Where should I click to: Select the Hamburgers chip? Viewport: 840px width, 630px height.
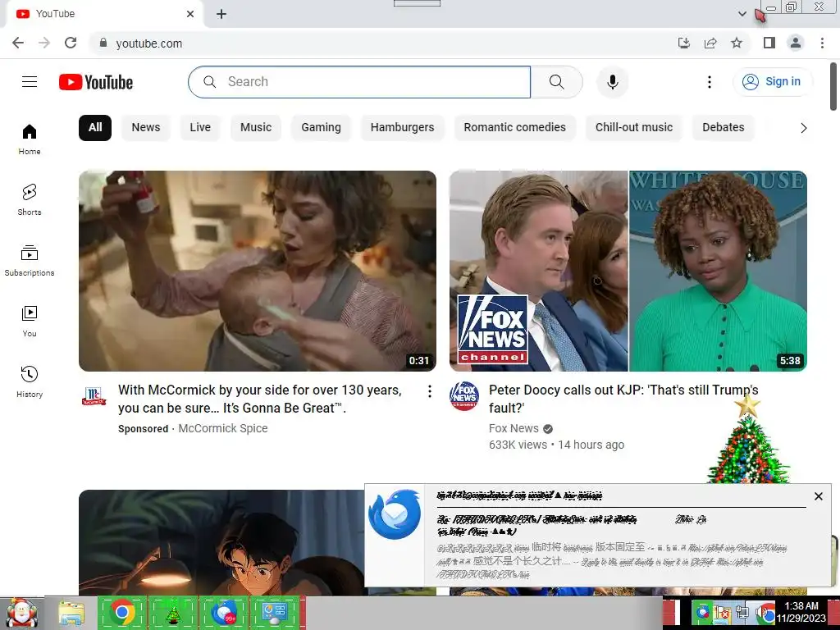pyautogui.click(x=402, y=127)
